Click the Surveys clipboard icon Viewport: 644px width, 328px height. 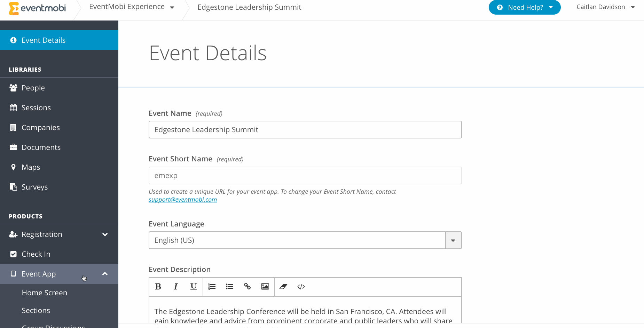pos(13,187)
